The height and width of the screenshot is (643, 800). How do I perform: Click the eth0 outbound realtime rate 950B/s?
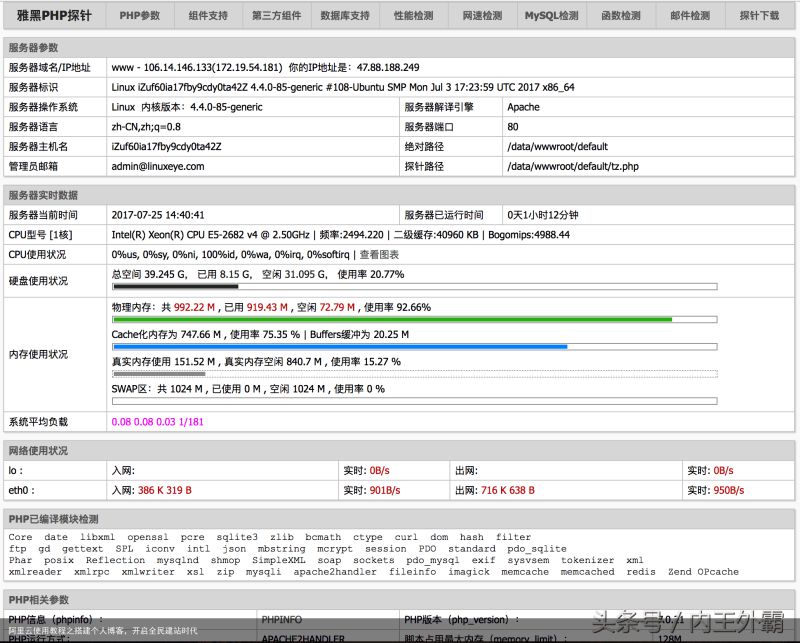[x=729, y=490]
